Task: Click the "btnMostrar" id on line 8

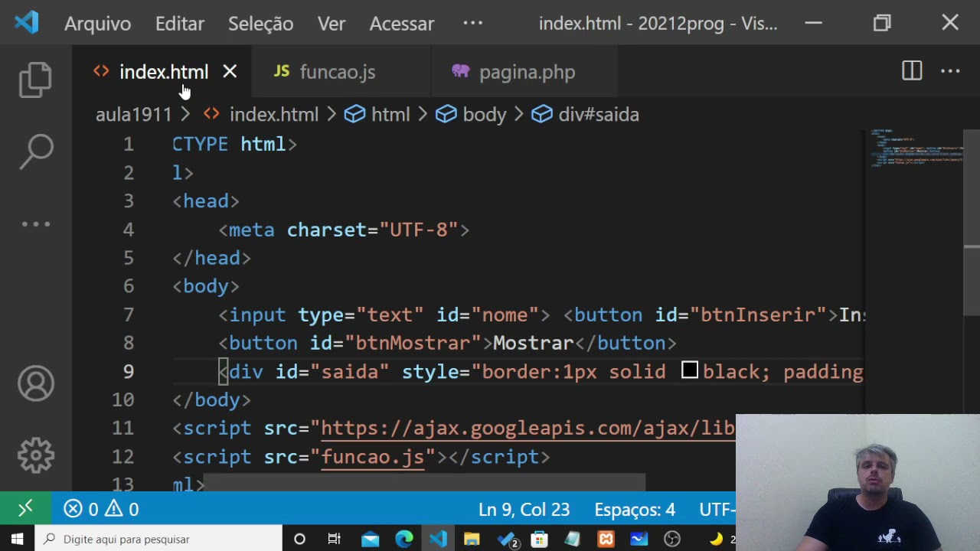Action: [413, 343]
